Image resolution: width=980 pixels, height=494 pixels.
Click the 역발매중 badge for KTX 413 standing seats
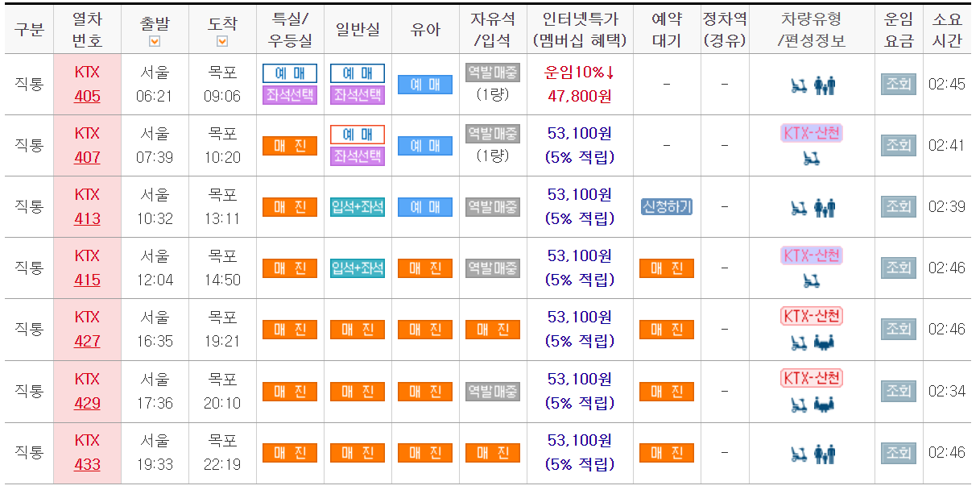(x=492, y=206)
